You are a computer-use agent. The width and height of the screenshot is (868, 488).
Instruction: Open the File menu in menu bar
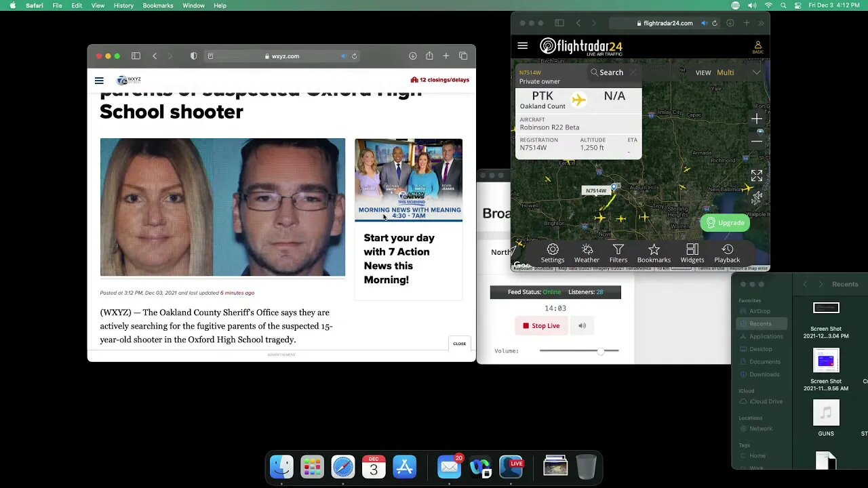(x=57, y=5)
